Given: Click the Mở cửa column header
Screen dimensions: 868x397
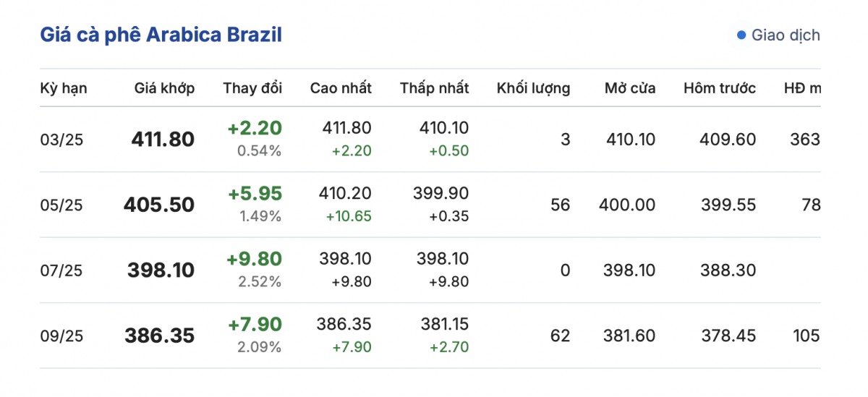Looking at the screenshot, I should [x=630, y=88].
